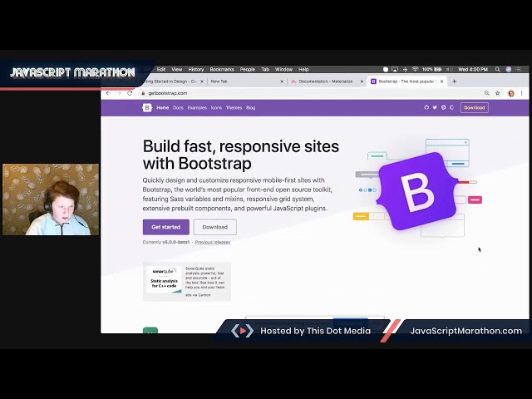Open the Siri icon in menu bar
532x399 pixels.
coord(509,69)
